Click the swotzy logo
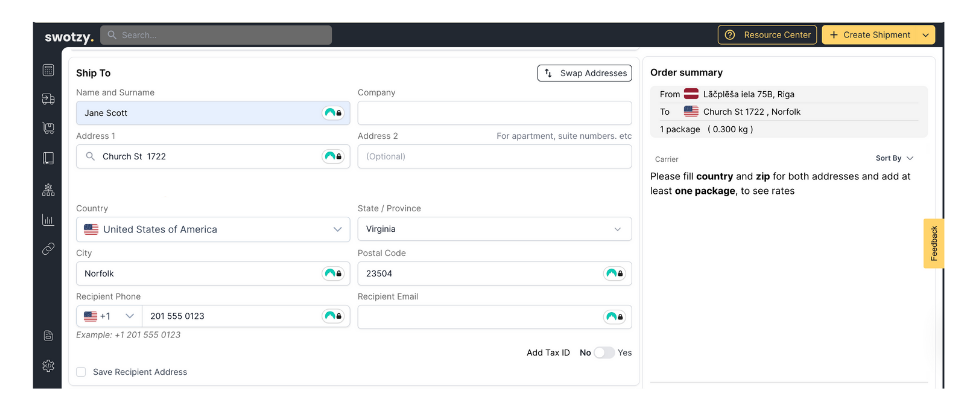 click(69, 36)
